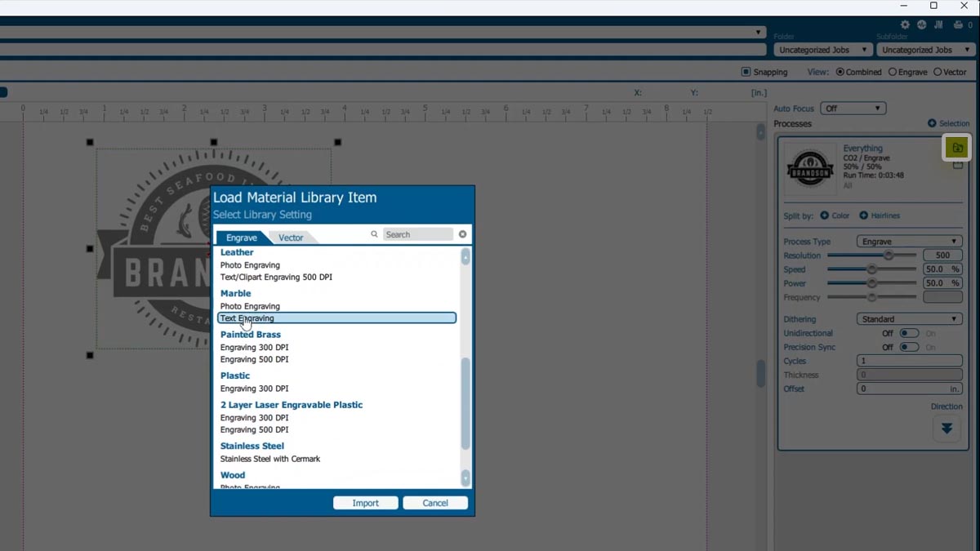The image size is (980, 551).
Task: Open the Dithering dropdown set to Standard
Action: [908, 318]
